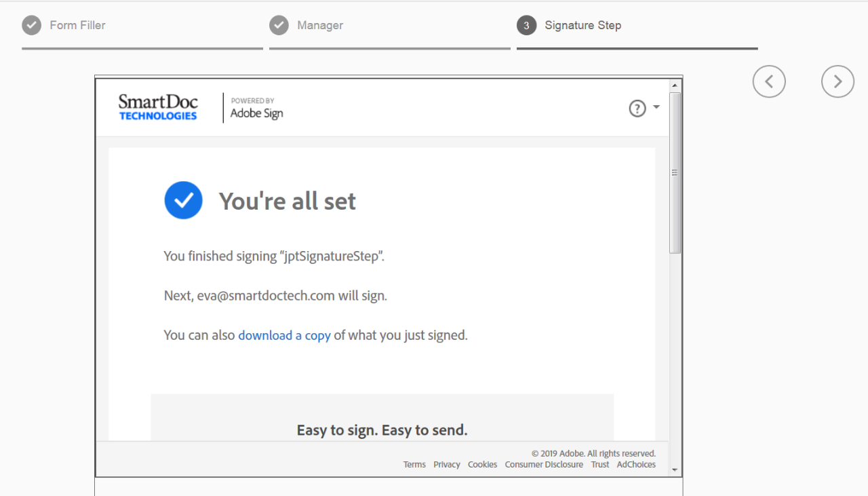
Task: Select the Signature Step tab
Action: 582,25
